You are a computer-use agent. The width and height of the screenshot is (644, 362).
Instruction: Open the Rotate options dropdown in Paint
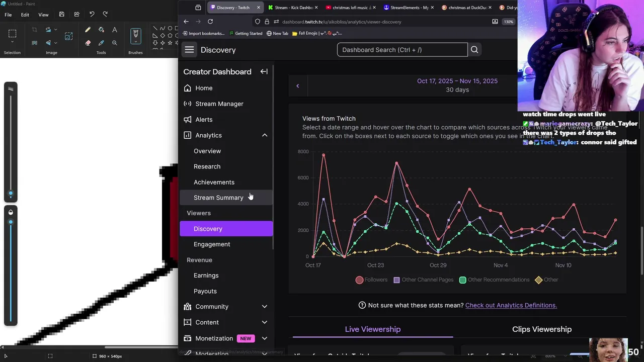pyautogui.click(x=56, y=30)
